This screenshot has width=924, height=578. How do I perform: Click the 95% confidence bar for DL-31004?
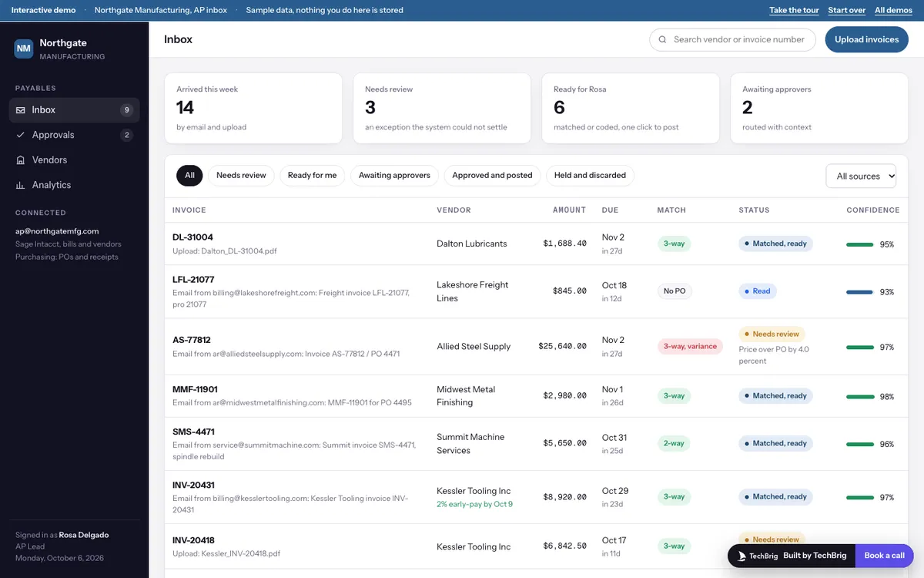click(x=859, y=244)
